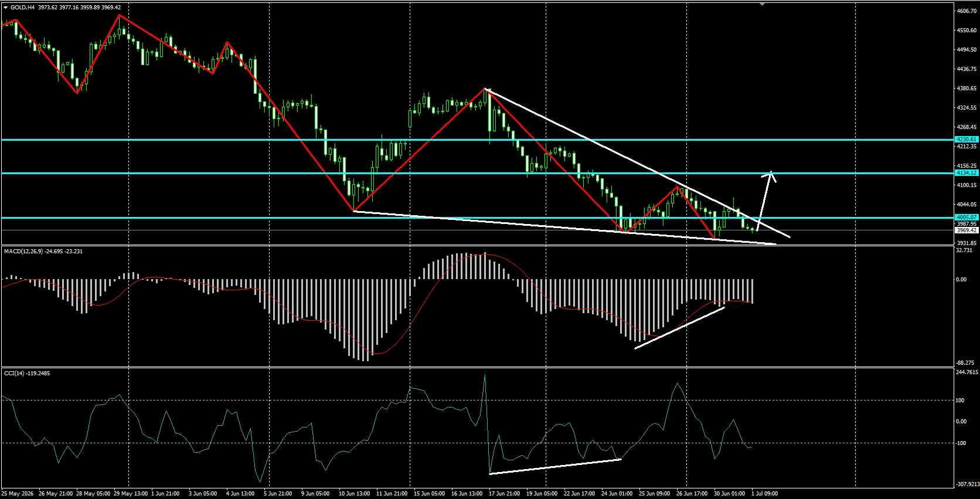
Task: Select the white trendline on MACD histogram
Action: (x=680, y=328)
